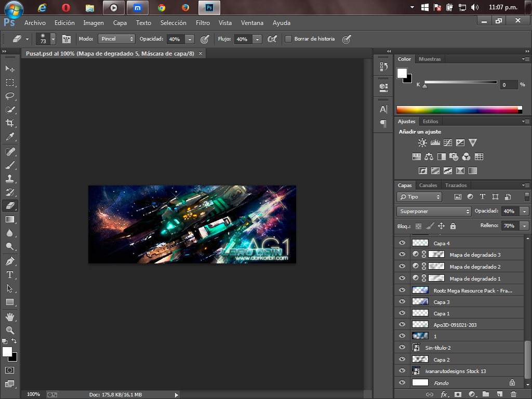Screen dimensions: 532x399
Task: Open the eraser Opacidad slider dropdown
Action: click(x=190, y=39)
